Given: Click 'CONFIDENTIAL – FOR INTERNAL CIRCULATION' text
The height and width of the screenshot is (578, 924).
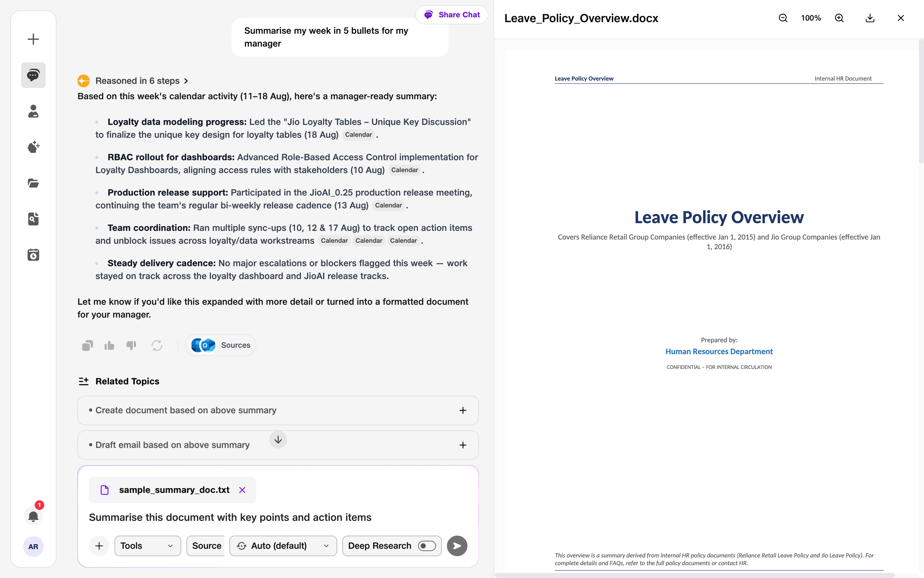Looking at the screenshot, I should (719, 367).
